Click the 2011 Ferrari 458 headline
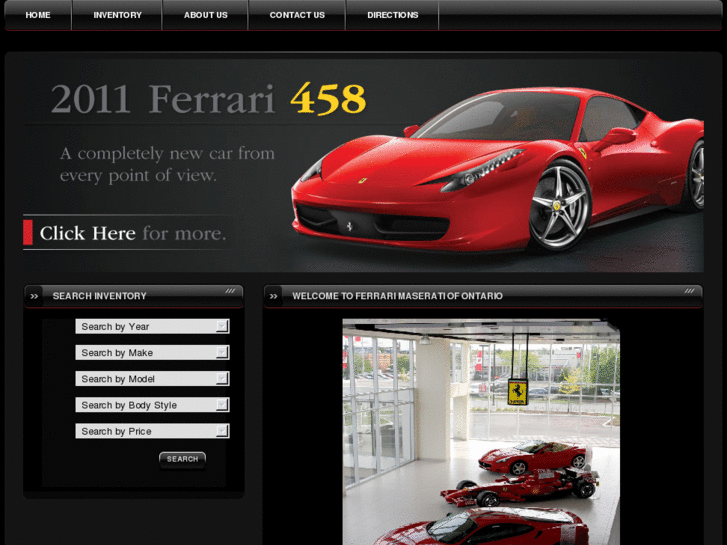The height and width of the screenshot is (545, 727). [x=208, y=98]
